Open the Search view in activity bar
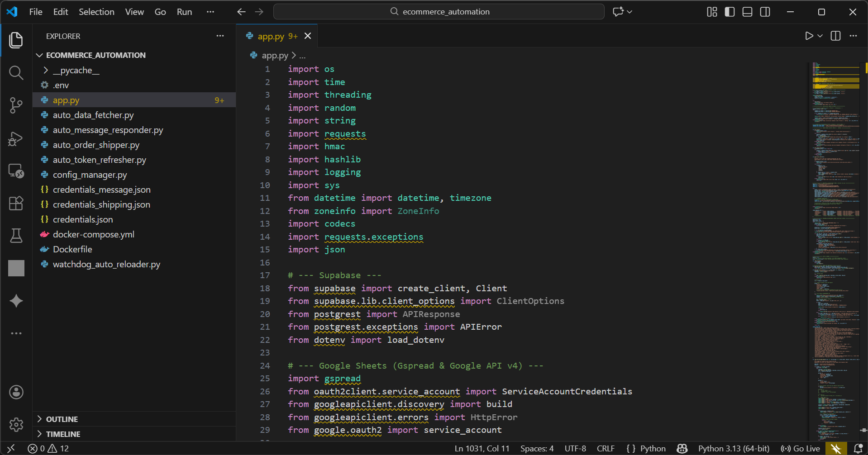 [x=16, y=73]
